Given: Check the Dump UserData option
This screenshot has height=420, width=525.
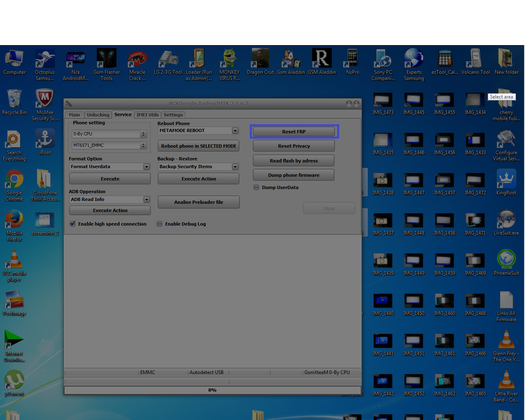Looking at the screenshot, I should [256, 188].
